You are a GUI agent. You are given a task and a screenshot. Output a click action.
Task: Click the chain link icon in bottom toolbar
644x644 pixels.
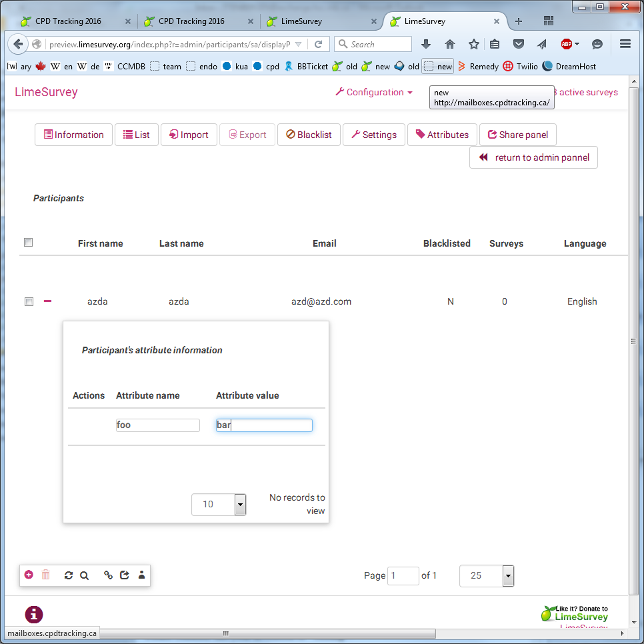109,575
